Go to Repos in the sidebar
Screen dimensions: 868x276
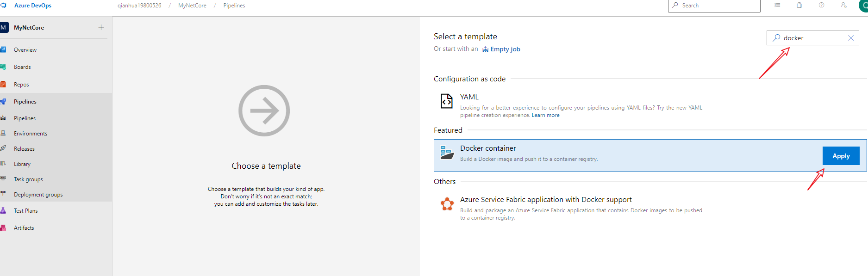pos(21,85)
